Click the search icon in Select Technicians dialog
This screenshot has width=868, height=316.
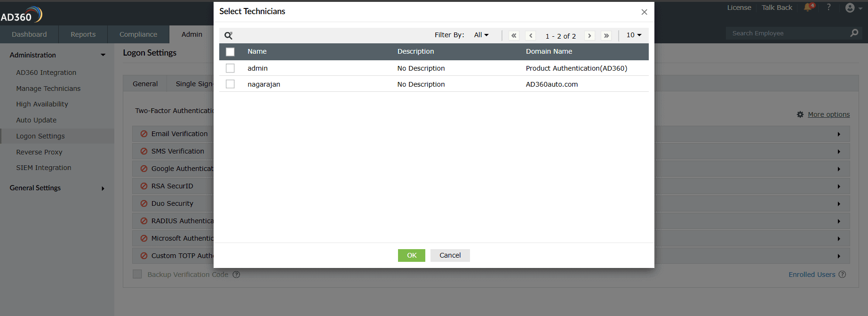tap(229, 35)
